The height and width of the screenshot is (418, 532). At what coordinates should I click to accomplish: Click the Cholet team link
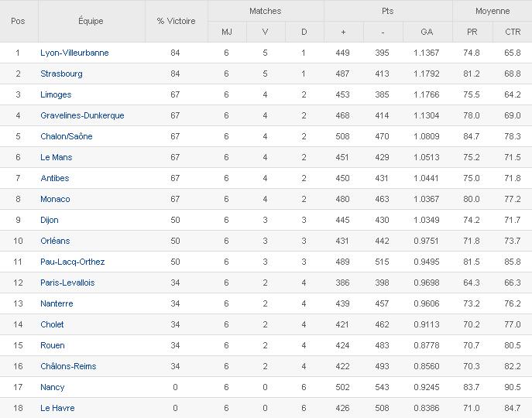click(x=53, y=324)
